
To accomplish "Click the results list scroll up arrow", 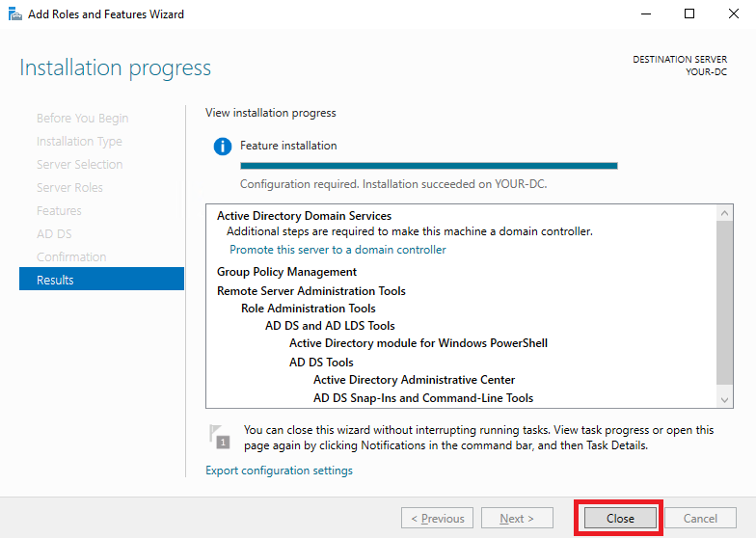I will 724,212.
